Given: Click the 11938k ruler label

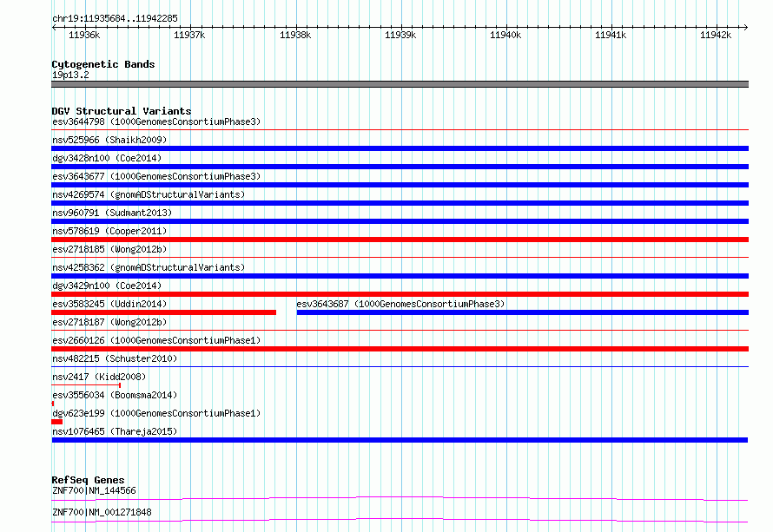Looking at the screenshot, I should tap(295, 35).
